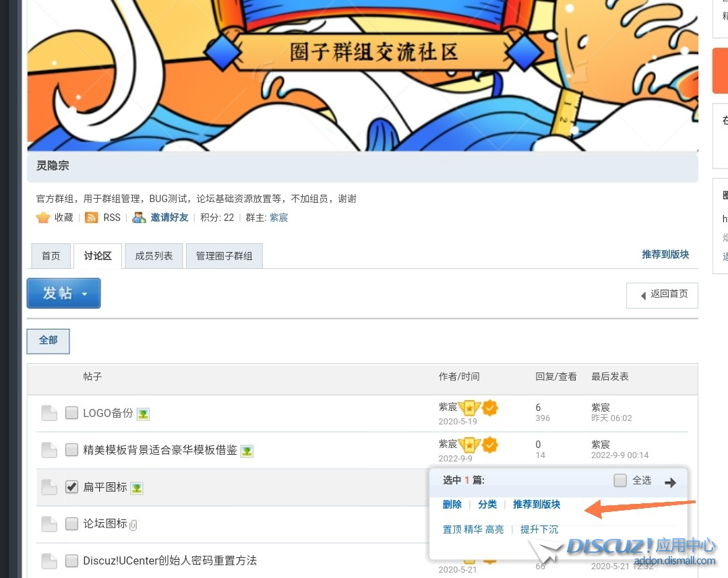Click the 收藏 star icon
The image size is (728, 578).
tap(43, 218)
